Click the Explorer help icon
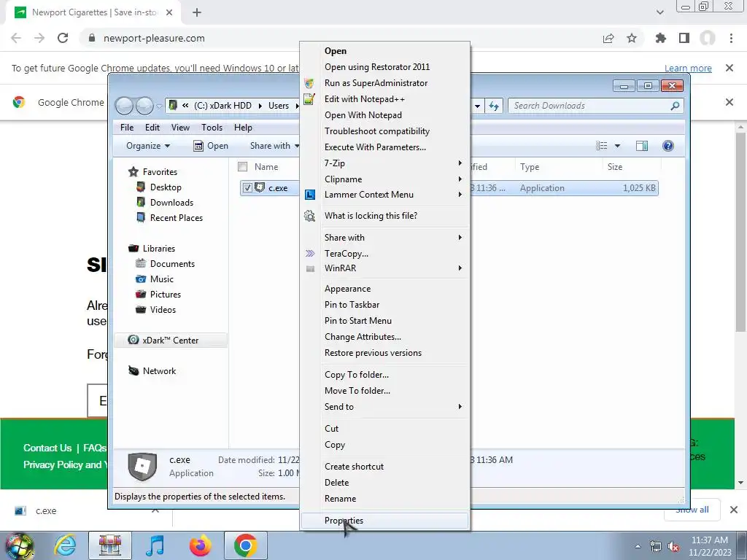Image resolution: width=747 pixels, height=560 pixels. 668,146
